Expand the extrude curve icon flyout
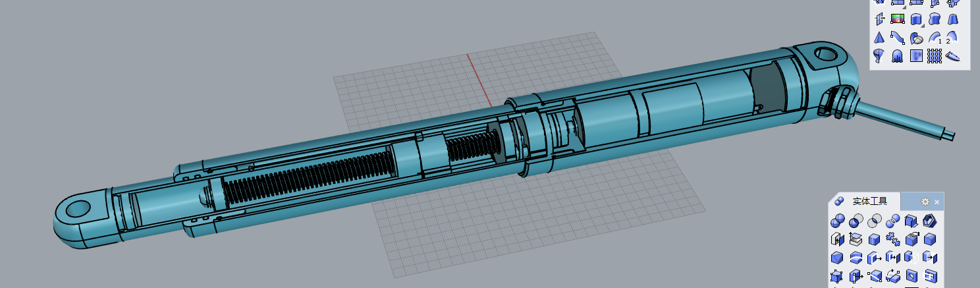Viewport: 980px width, 288px height. pos(921,24)
